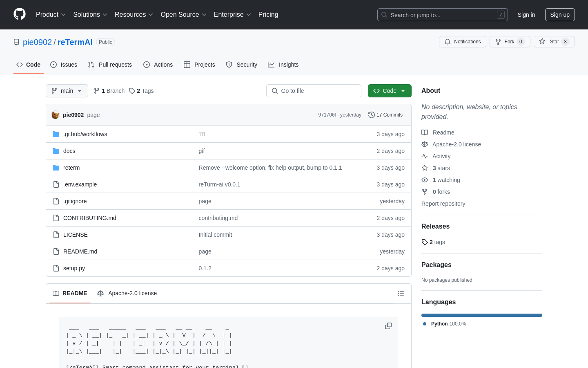View the 1 Branch list
588x368 pixels.
click(x=109, y=91)
